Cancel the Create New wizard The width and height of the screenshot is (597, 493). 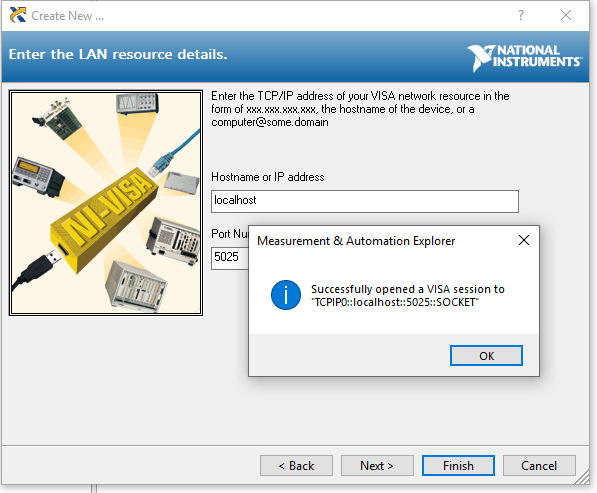pos(539,466)
